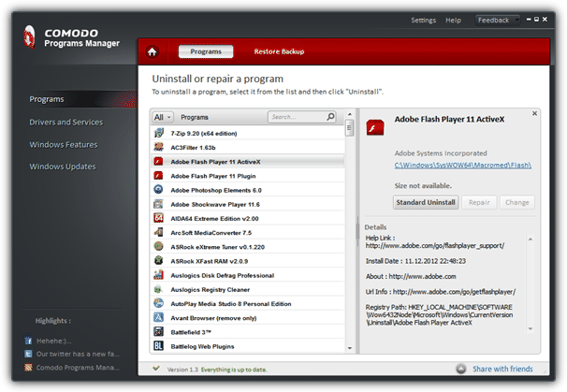Select 'AIDA64 Extreme Edition v2.00' row
567x392 pixels.
click(247, 218)
